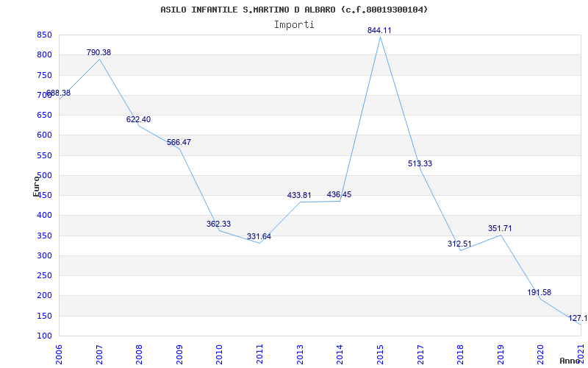Click the 362.33 data label
The height and width of the screenshot is (368, 588).
(218, 224)
